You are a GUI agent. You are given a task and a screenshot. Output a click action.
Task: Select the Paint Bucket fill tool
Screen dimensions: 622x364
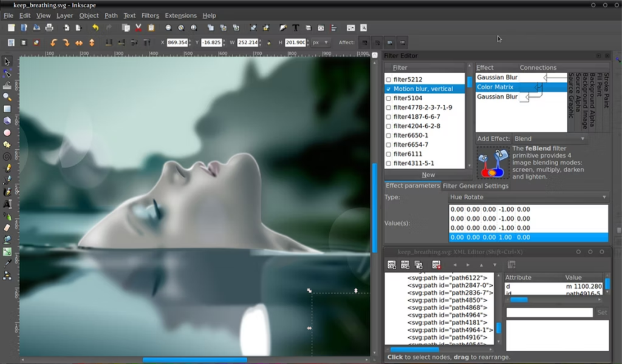pyautogui.click(x=7, y=240)
